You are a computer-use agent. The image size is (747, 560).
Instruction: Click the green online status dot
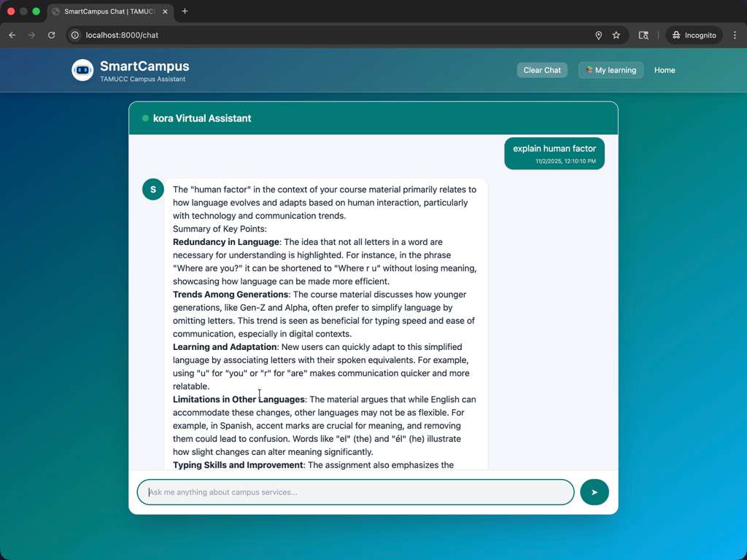(x=145, y=119)
